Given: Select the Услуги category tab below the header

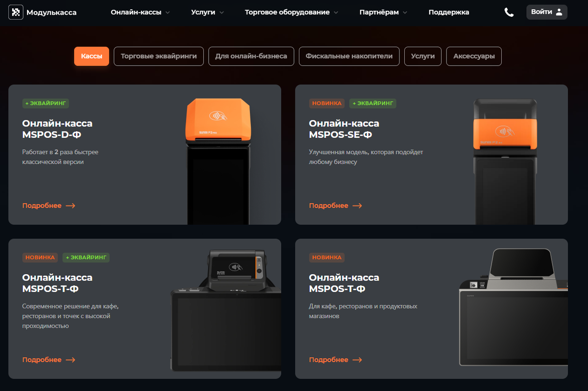Looking at the screenshot, I should click(423, 56).
